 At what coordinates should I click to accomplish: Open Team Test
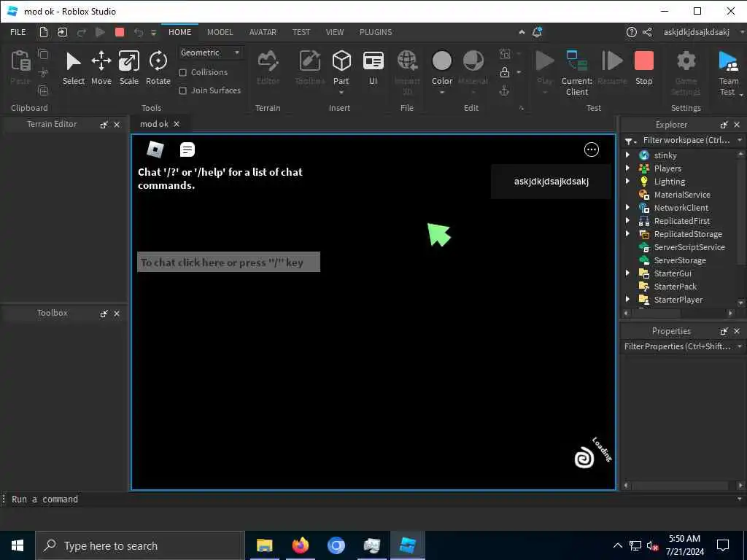point(729,72)
